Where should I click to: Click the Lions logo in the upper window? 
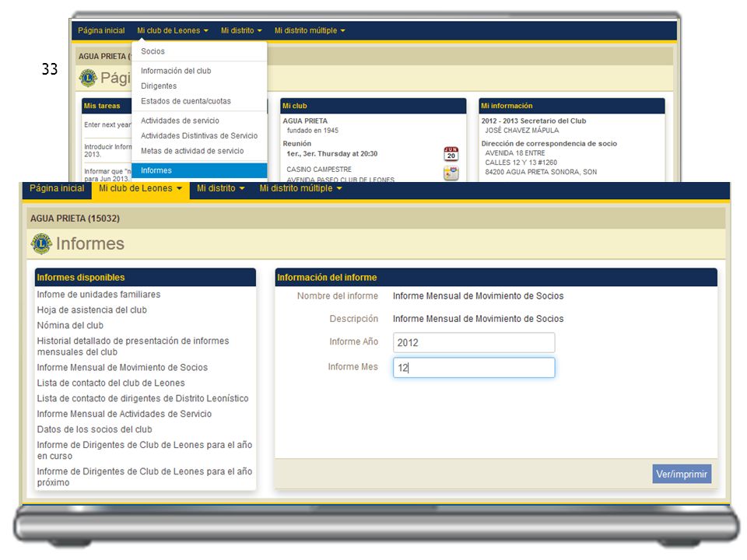88,78
